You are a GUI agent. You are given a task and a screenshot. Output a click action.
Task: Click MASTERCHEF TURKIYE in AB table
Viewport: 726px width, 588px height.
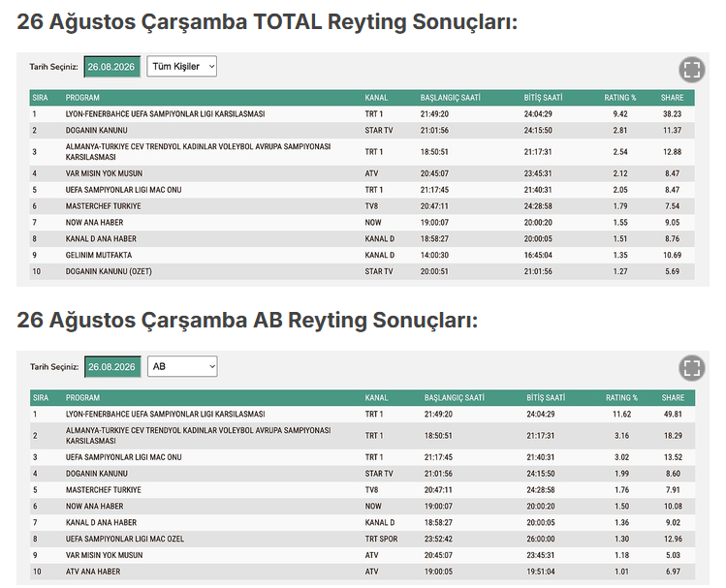click(x=104, y=490)
